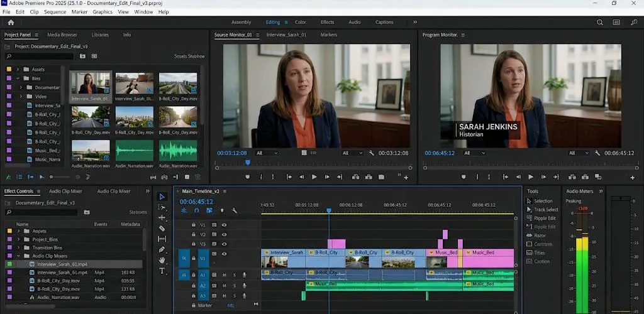Toggle snap magnet in timeline
Viewport: 644px width, 314px height.
click(197, 211)
